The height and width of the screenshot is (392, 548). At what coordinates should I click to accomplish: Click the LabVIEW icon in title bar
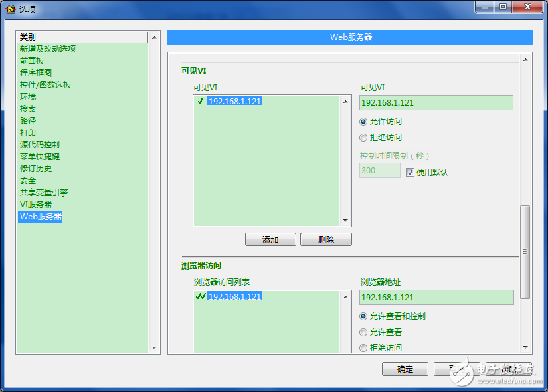pos(11,9)
